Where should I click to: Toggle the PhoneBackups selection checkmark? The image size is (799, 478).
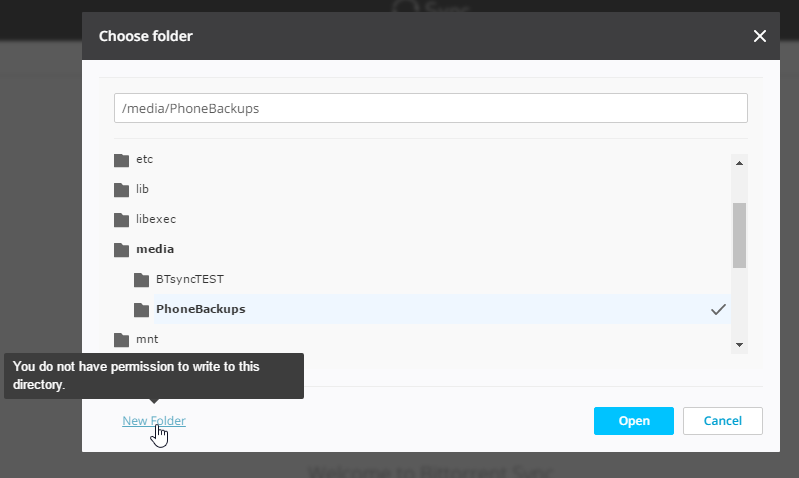[x=718, y=309]
